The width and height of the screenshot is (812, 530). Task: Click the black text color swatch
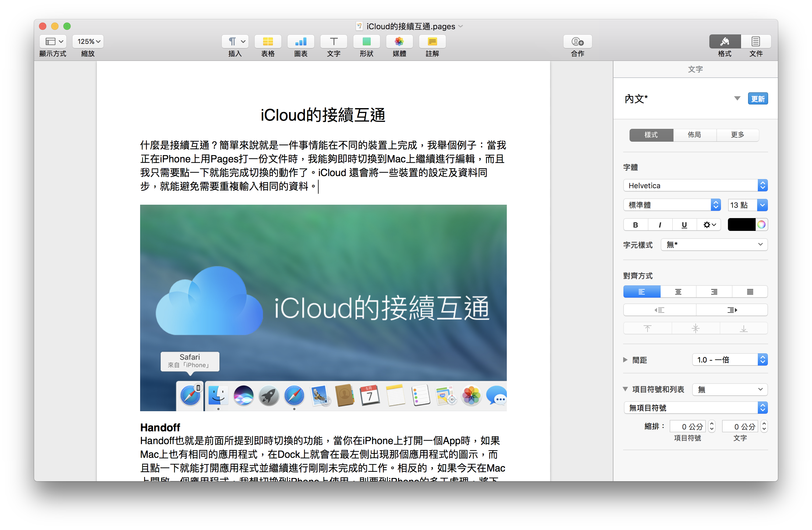(742, 225)
